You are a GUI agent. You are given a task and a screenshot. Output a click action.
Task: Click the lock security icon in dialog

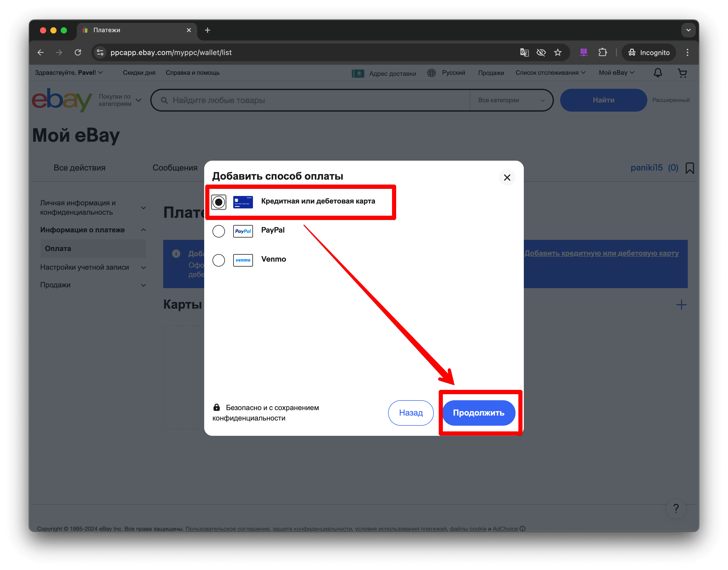pos(216,407)
